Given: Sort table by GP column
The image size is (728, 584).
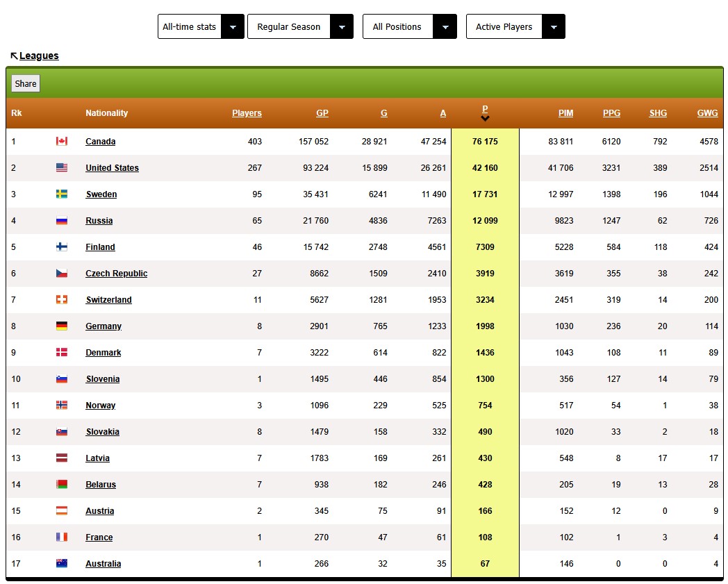Looking at the screenshot, I should pyautogui.click(x=322, y=112).
